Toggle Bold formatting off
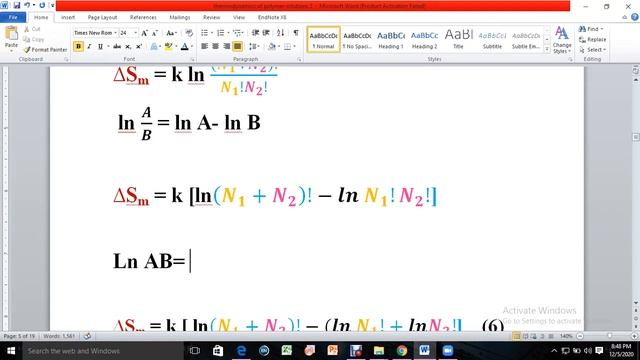This screenshot has height=360, width=640. [x=78, y=47]
